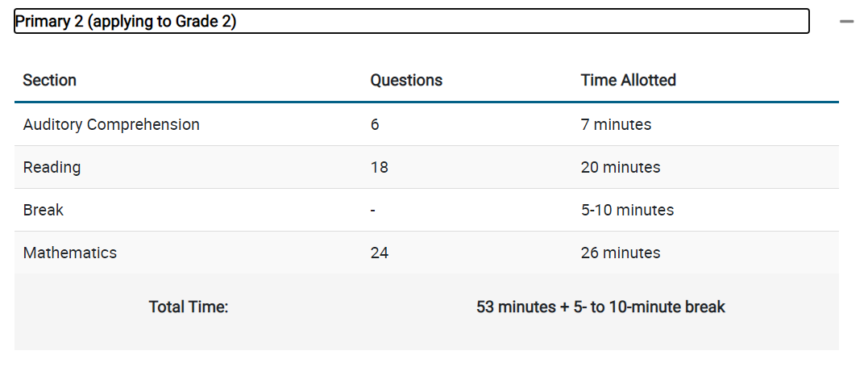Click the 7 minutes time cell
The image size is (868, 376).
[616, 125]
